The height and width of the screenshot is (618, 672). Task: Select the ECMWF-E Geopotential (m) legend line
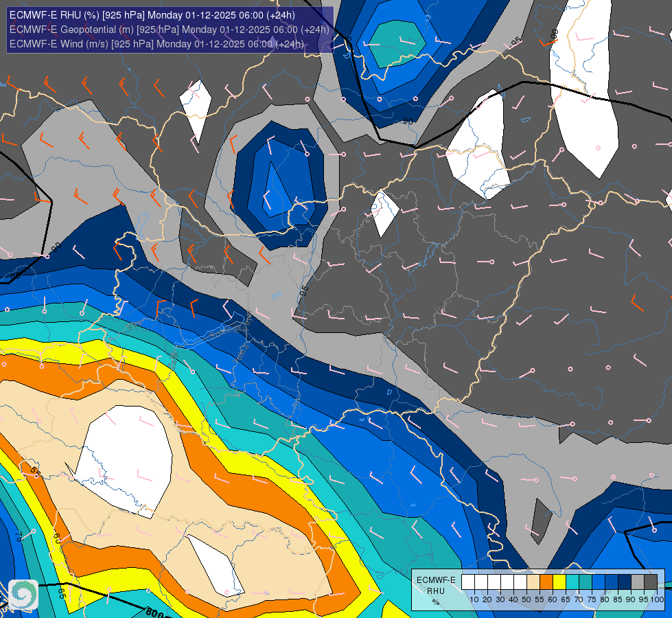[170, 30]
